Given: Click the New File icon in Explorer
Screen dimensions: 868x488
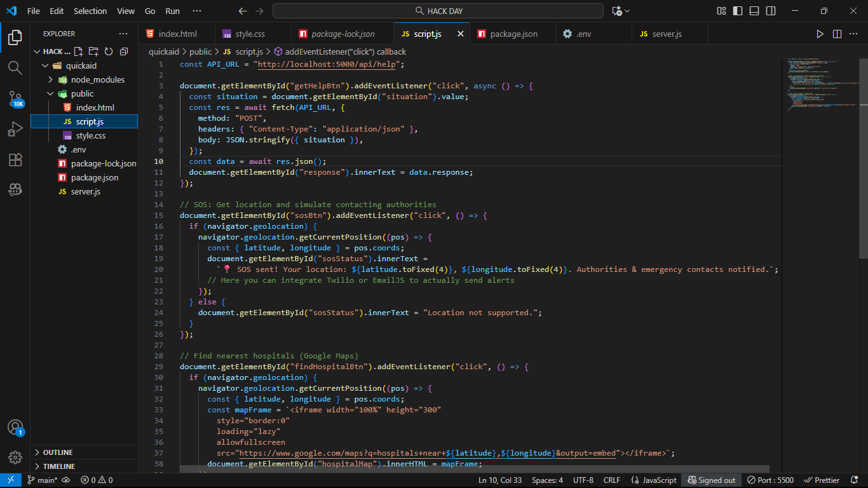Looking at the screenshot, I should [x=78, y=51].
